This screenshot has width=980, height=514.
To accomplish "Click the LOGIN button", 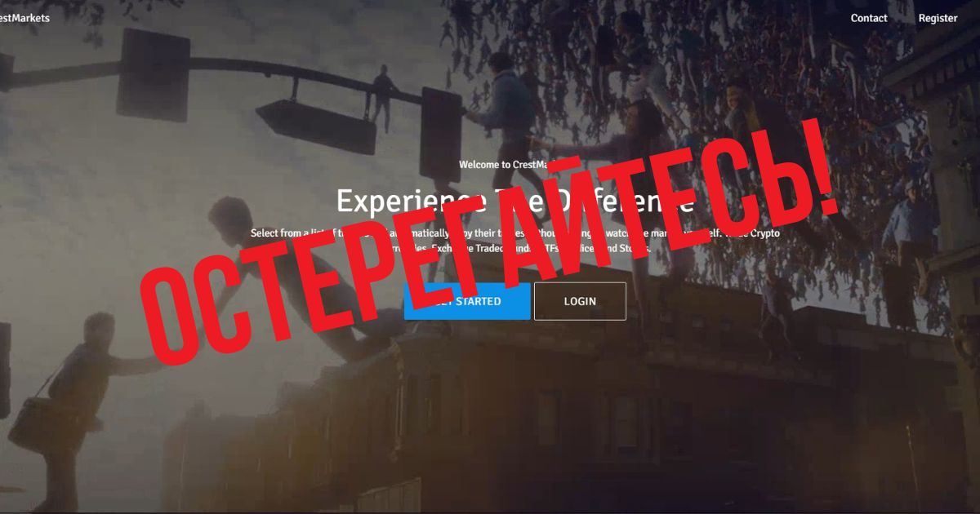I will click(x=580, y=301).
